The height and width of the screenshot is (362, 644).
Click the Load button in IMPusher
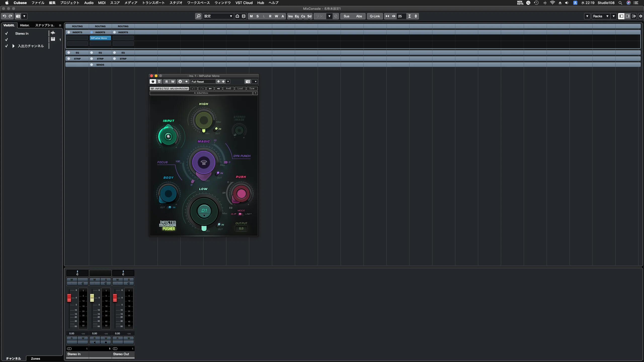tap(240, 88)
